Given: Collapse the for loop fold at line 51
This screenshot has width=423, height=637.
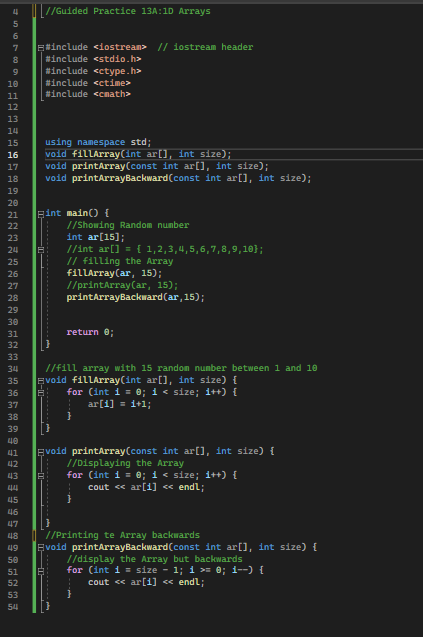Looking at the screenshot, I should tap(41, 571).
